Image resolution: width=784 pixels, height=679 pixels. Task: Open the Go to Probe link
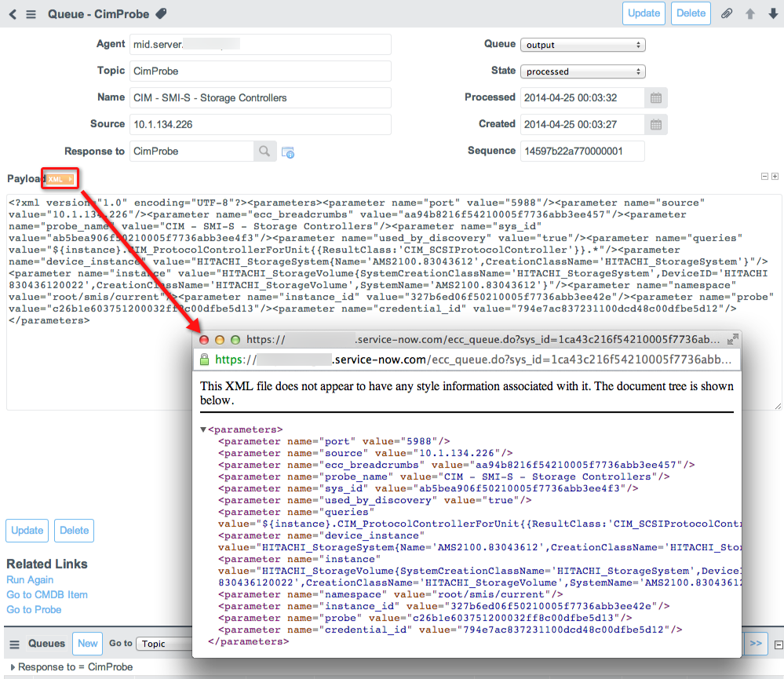(x=34, y=610)
